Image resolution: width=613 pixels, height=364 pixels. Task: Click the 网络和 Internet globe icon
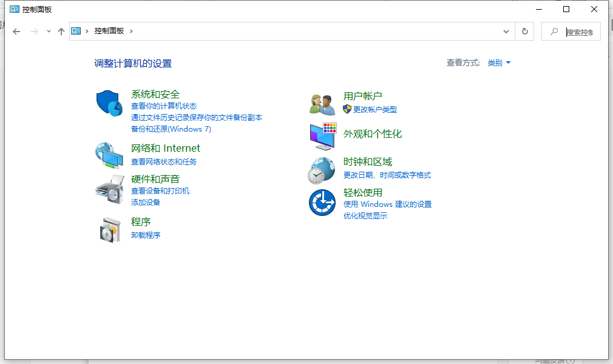(x=109, y=155)
